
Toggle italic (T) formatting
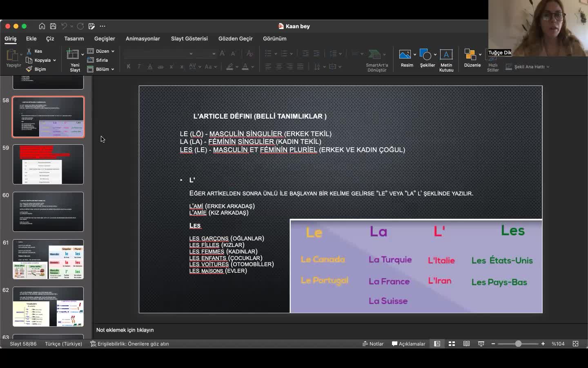click(139, 67)
